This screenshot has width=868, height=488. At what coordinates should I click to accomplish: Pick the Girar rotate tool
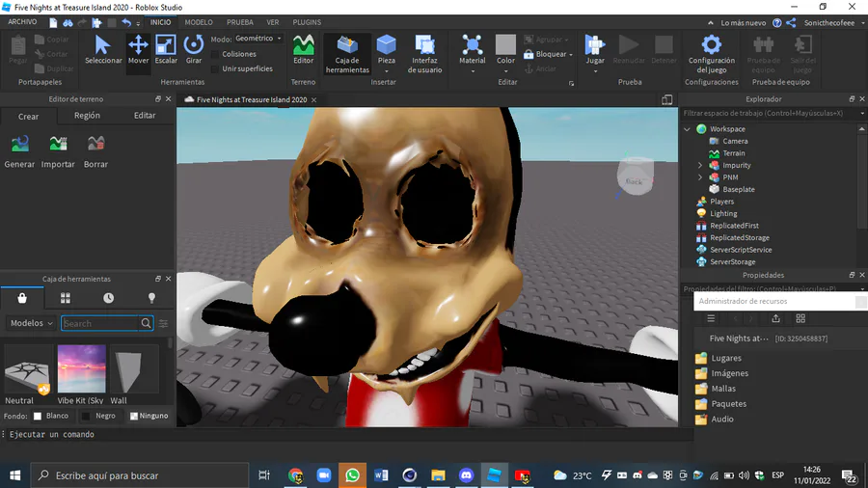[x=194, y=49]
